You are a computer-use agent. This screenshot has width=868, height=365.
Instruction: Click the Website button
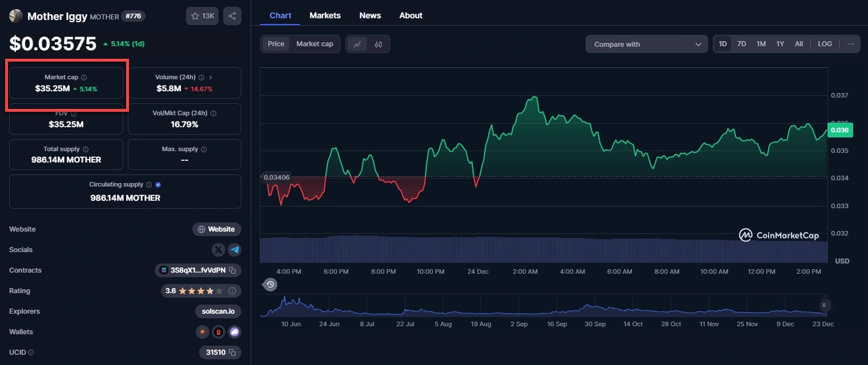click(216, 229)
